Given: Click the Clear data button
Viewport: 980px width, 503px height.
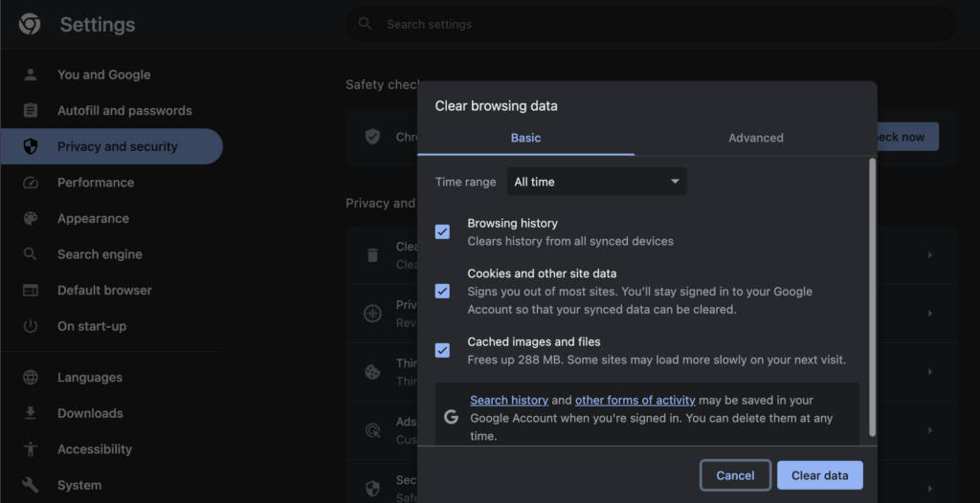Looking at the screenshot, I should 819,475.
